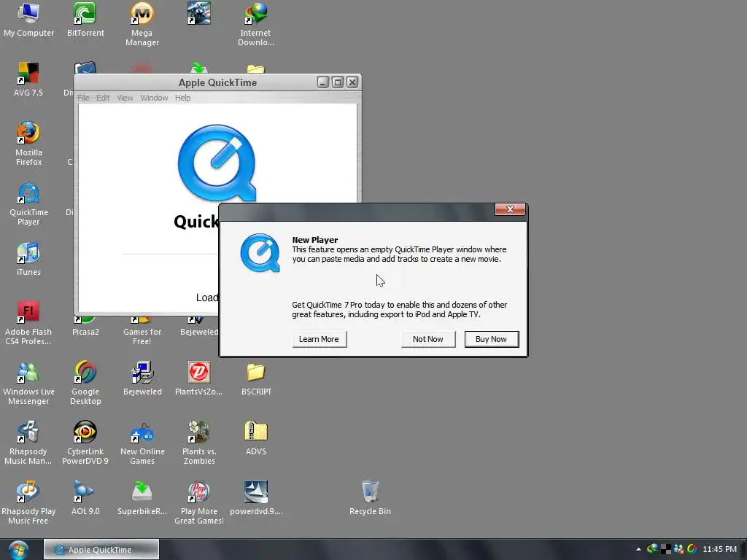
Task: Open SuperbikeR... installer icon
Action: [x=142, y=497]
